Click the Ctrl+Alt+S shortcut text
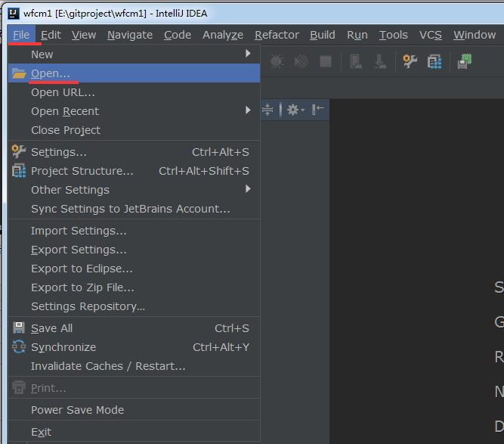This screenshot has height=444, width=504. pos(221,152)
